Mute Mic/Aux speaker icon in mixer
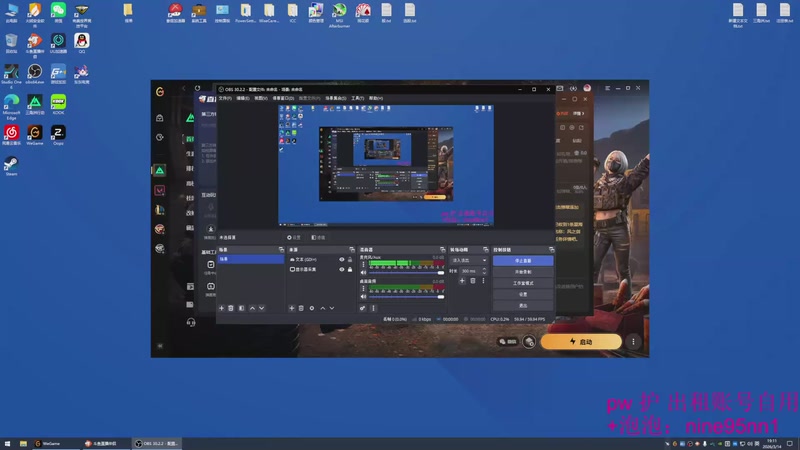The image size is (800, 450). click(363, 272)
